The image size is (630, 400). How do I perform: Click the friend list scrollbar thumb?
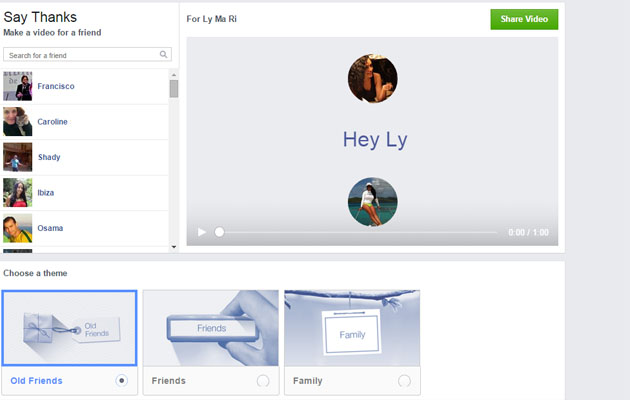[x=174, y=89]
